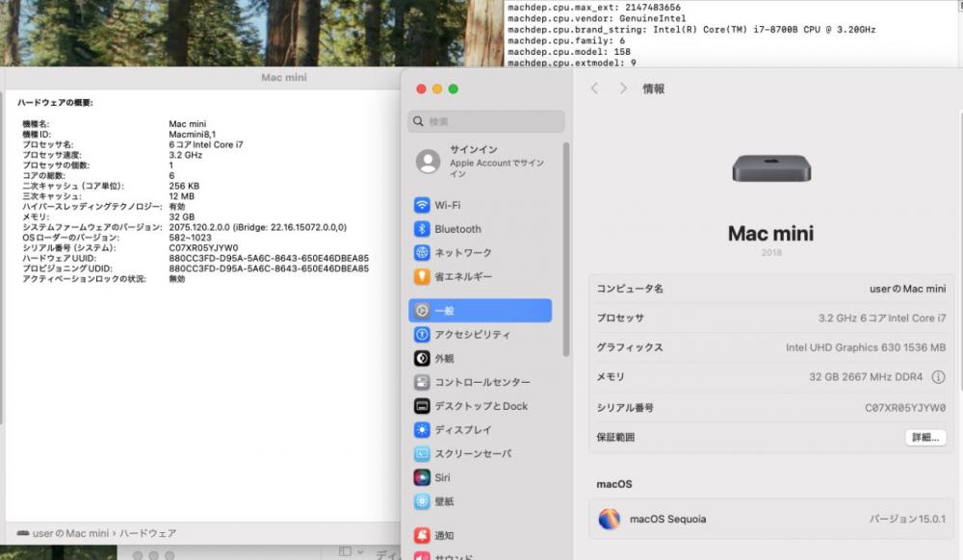Click the macOS Sequoia logo icon
Screen dimensions: 963x560
(x=610, y=519)
